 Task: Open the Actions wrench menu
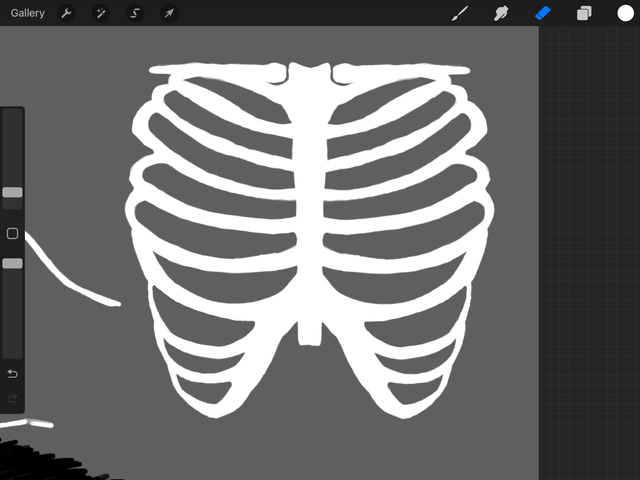66,13
